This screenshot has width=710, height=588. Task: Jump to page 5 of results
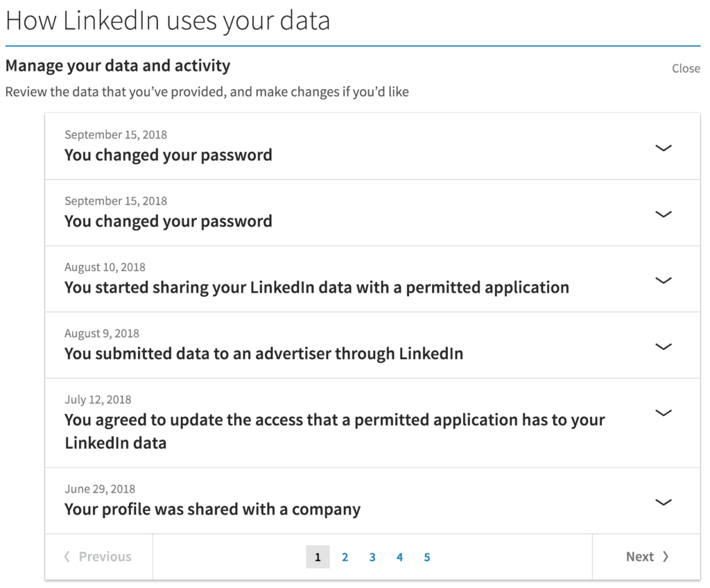click(427, 556)
